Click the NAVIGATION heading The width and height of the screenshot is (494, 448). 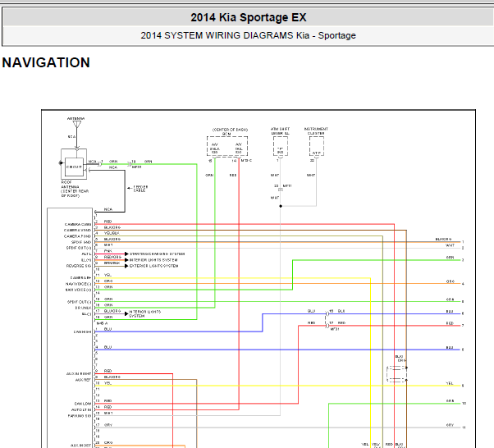pos(46,62)
